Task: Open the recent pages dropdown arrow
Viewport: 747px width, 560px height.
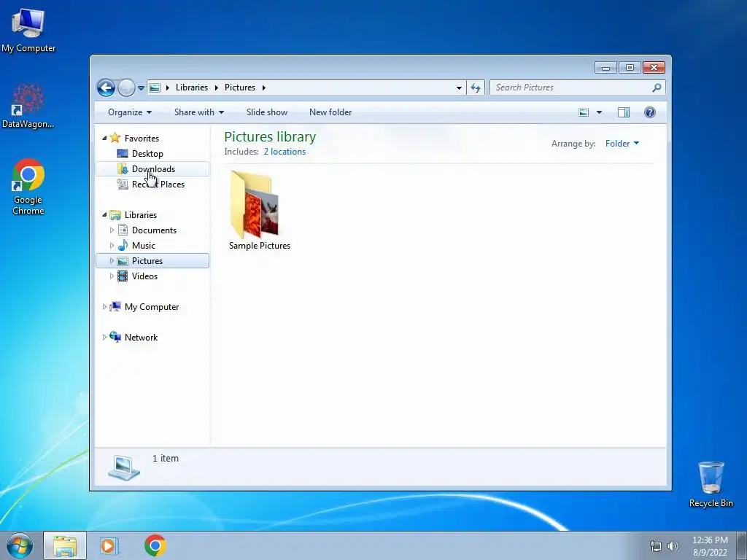Action: tap(141, 88)
